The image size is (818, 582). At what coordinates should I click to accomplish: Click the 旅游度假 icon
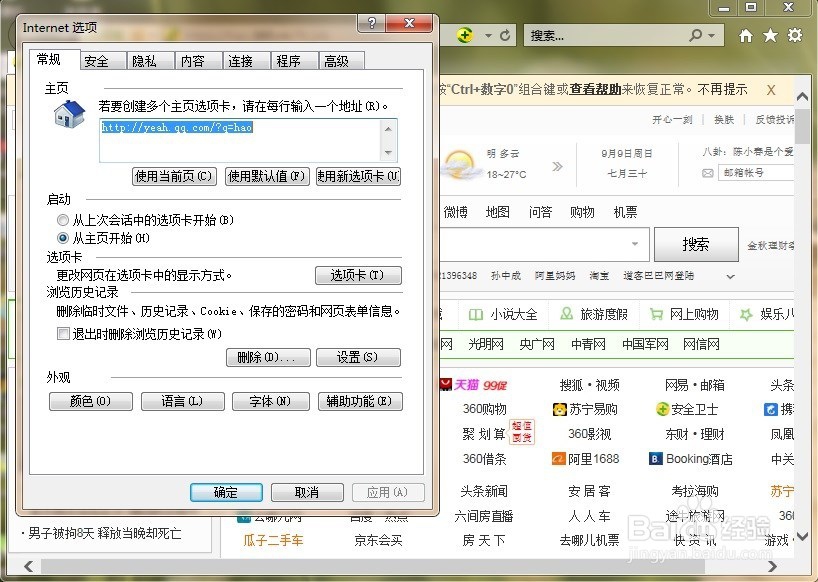(566, 313)
